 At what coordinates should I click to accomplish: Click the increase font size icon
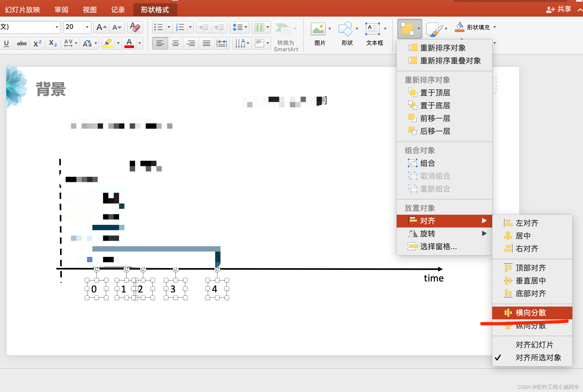coord(101,27)
